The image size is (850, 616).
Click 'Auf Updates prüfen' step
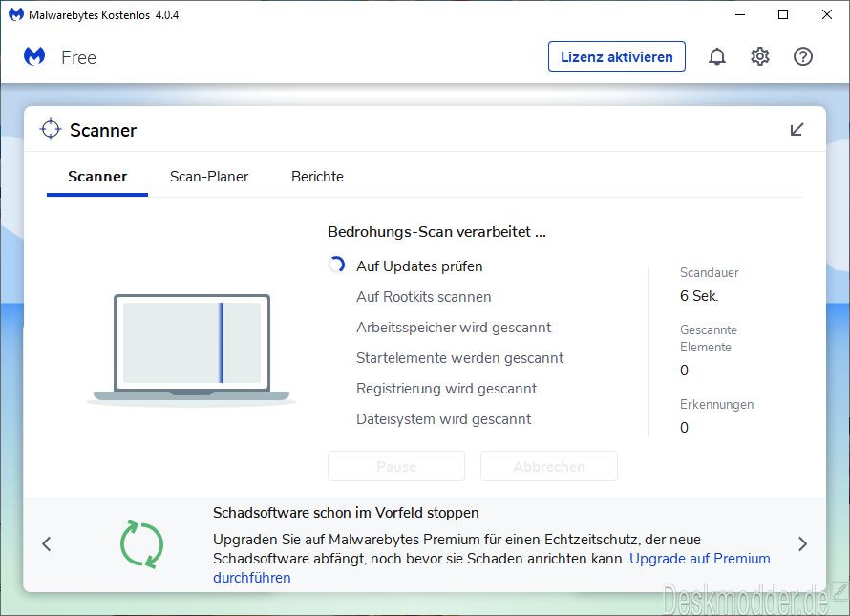point(419,266)
